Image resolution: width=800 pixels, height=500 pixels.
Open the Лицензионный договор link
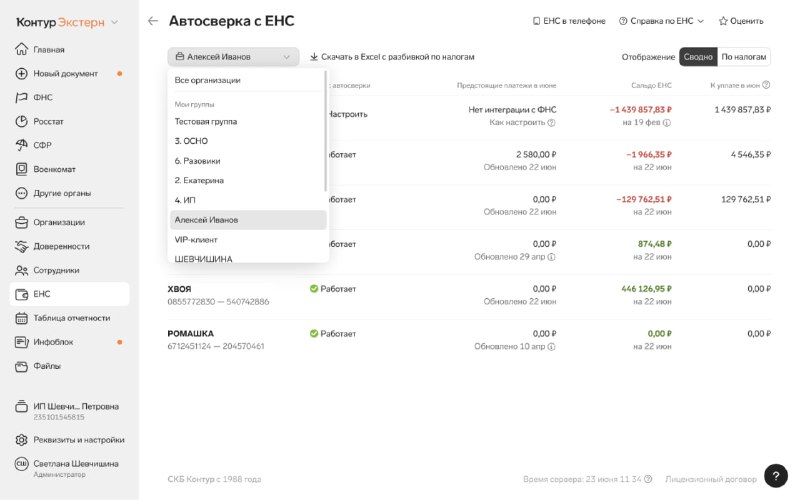(710, 479)
